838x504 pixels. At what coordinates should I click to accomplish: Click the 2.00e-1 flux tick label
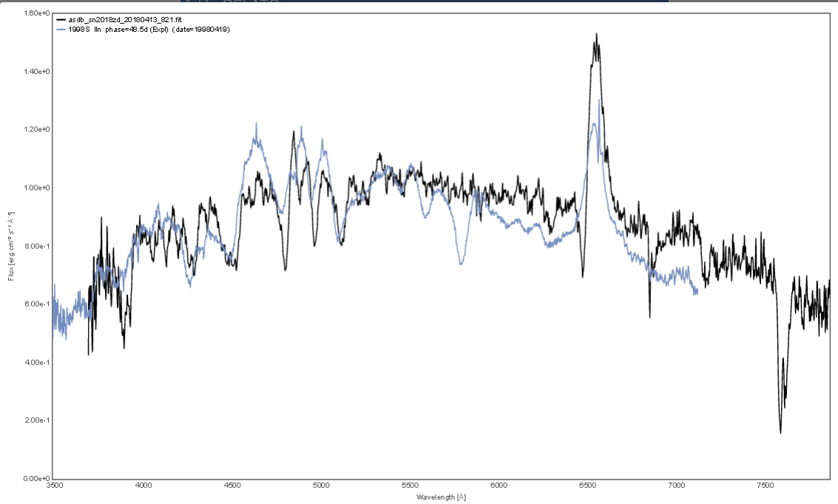click(x=37, y=420)
